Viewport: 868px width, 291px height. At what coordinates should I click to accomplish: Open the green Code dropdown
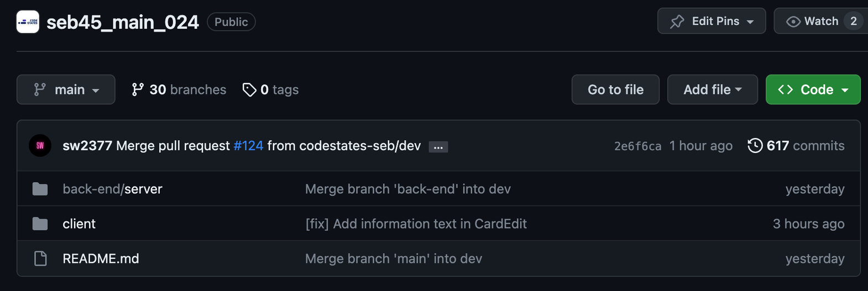pyautogui.click(x=813, y=89)
